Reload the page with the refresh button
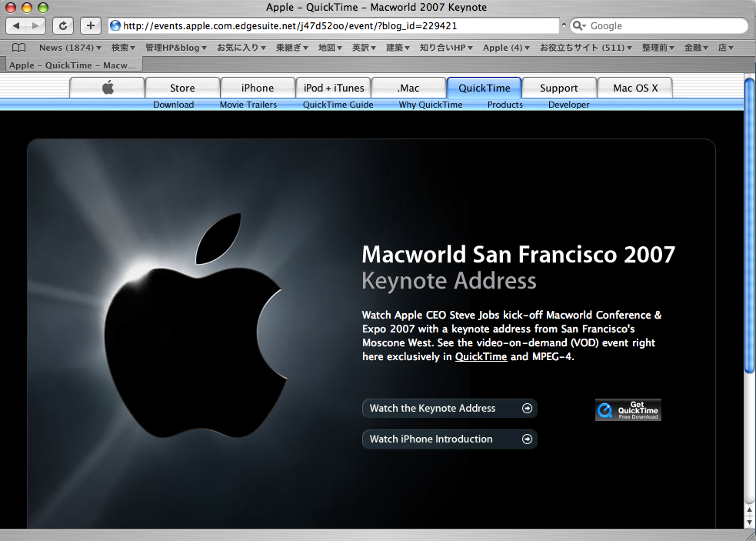The height and width of the screenshot is (541, 756). click(x=63, y=25)
